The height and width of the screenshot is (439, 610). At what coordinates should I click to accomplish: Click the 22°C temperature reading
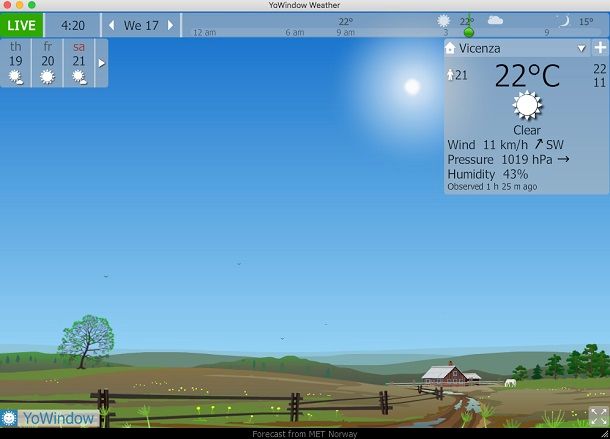pos(527,76)
